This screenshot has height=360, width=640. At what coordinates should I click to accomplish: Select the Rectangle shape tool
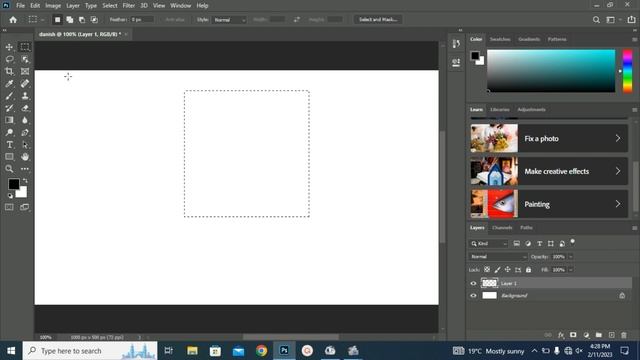[x=9, y=157]
